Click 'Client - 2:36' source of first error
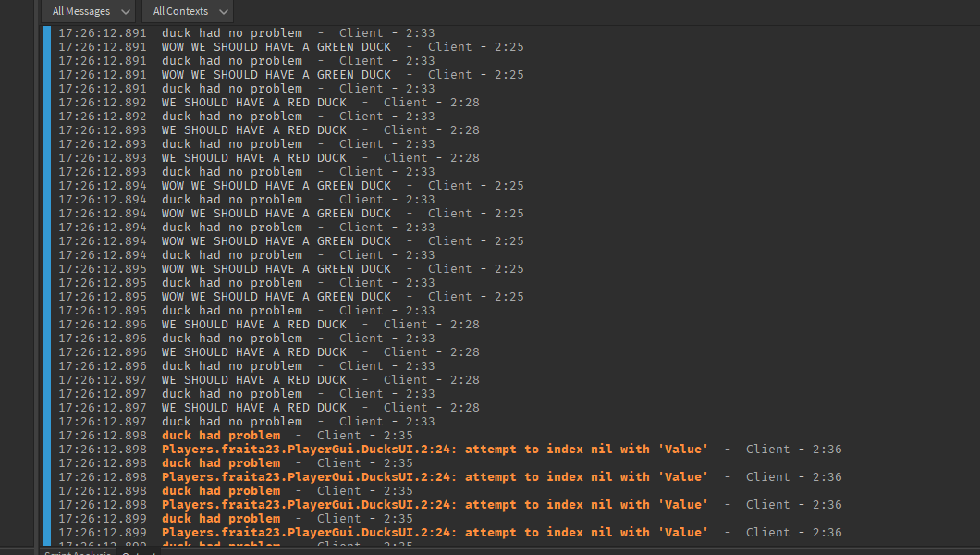980x555 pixels. pyautogui.click(x=793, y=450)
